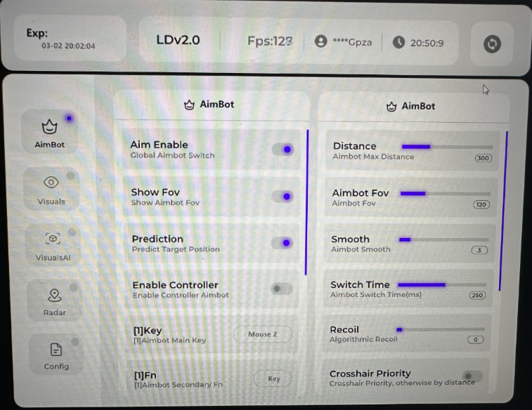The width and height of the screenshot is (532, 410).
Task: Click the Mouse 2 key binding button
Action: tap(262, 335)
